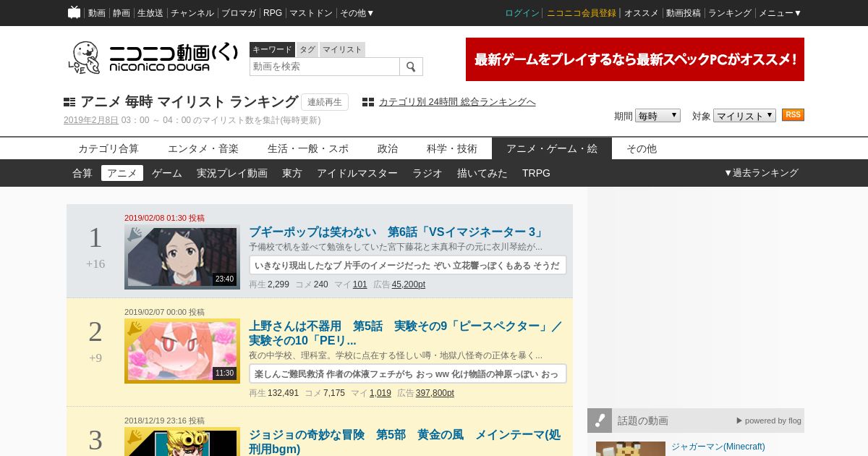This screenshot has height=456, width=868.
Task: Open ジョジョの奇妙な冒険 第5部 title link
Action: coord(404,442)
